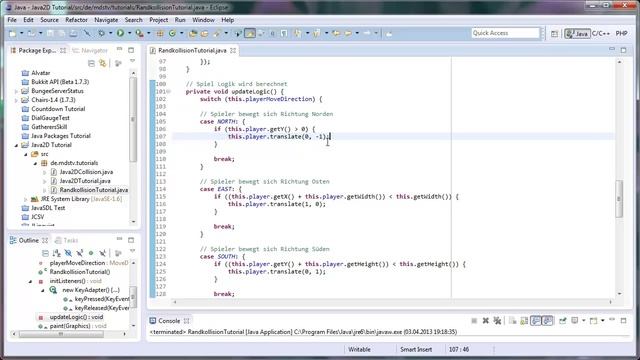Toggle Show Whitespace Characters icon
This screenshot has height=360, width=640.
pos(283,34)
